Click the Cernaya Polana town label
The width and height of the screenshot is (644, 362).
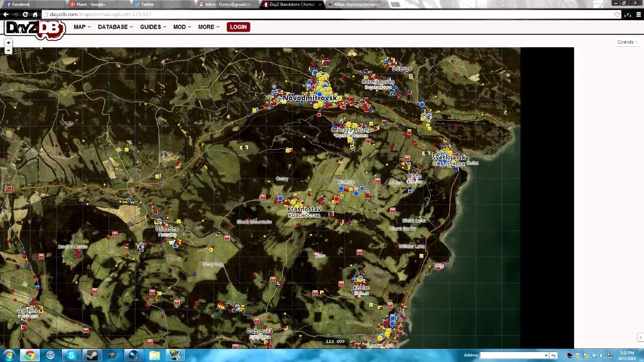coord(351,130)
